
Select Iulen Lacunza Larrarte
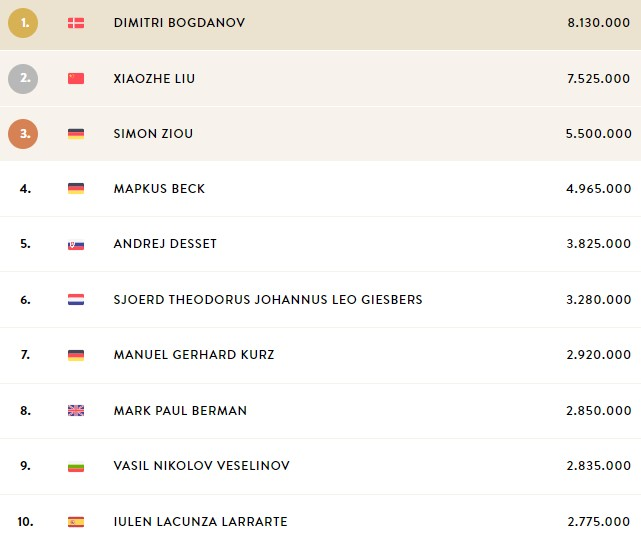click(201, 521)
